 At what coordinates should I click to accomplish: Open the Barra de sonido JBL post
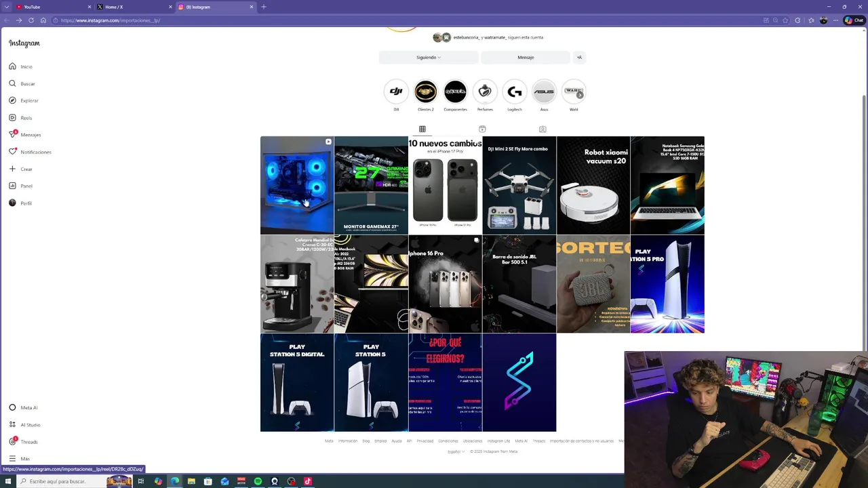tap(519, 284)
